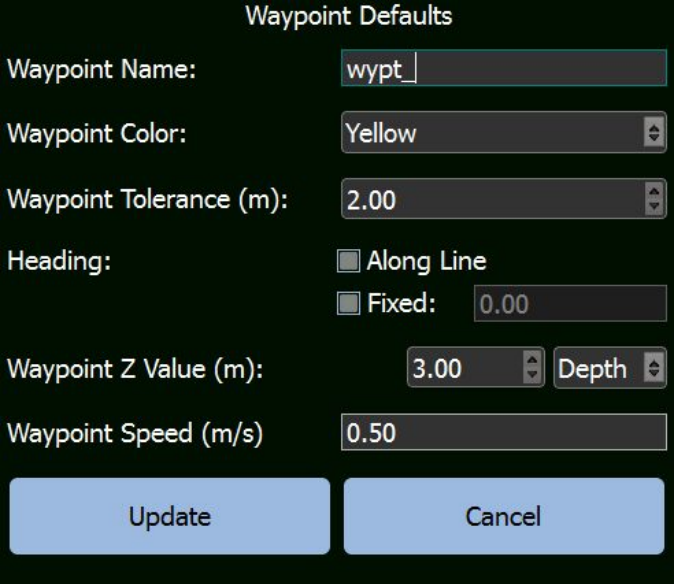
Task: Open the Depth reference dropdown
Action: coord(610,368)
